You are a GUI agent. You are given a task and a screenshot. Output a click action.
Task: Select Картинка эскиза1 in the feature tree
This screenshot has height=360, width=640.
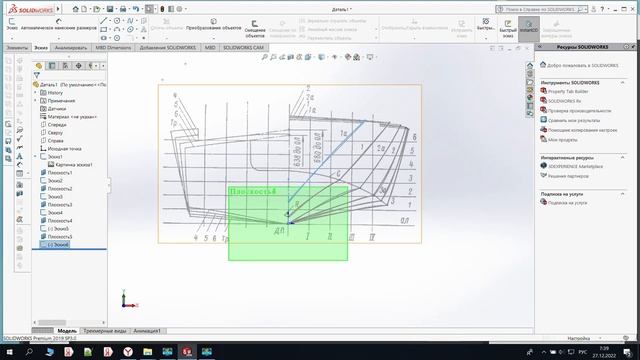73,165
